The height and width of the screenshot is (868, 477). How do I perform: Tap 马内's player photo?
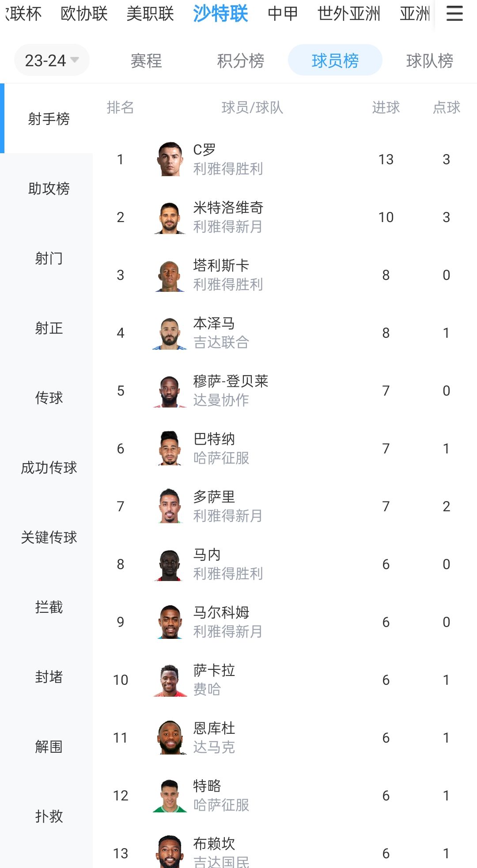pos(170,564)
